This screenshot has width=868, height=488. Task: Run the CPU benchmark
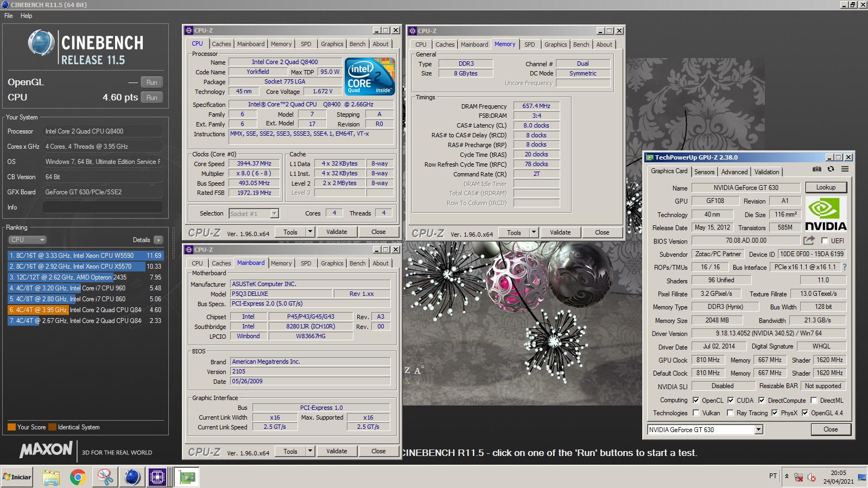click(152, 98)
